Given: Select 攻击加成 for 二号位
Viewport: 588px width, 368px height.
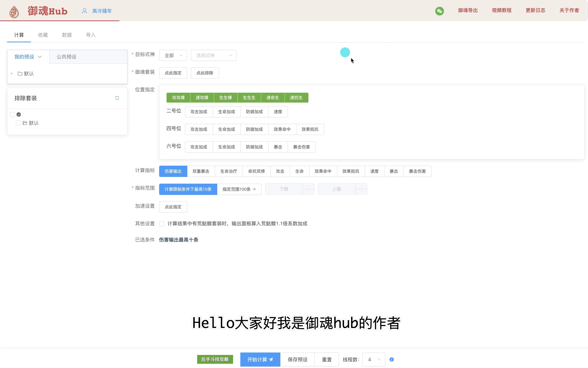Looking at the screenshot, I should pyautogui.click(x=199, y=112).
